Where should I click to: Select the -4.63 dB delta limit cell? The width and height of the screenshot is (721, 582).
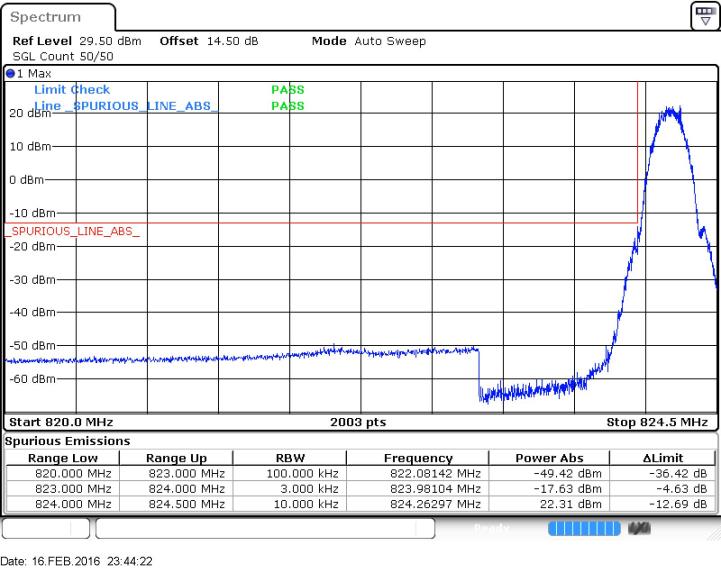click(x=663, y=489)
